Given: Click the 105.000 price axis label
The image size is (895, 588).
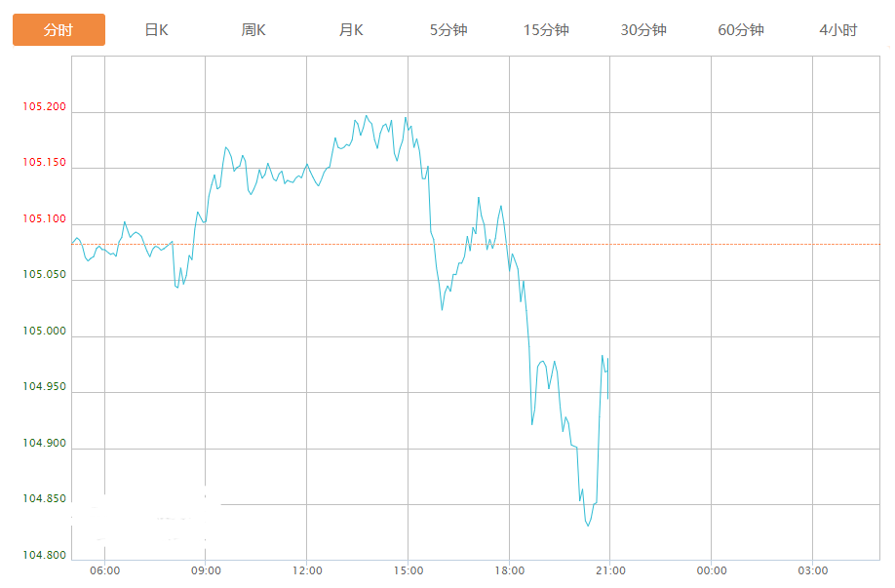Looking at the screenshot, I should point(45,332).
